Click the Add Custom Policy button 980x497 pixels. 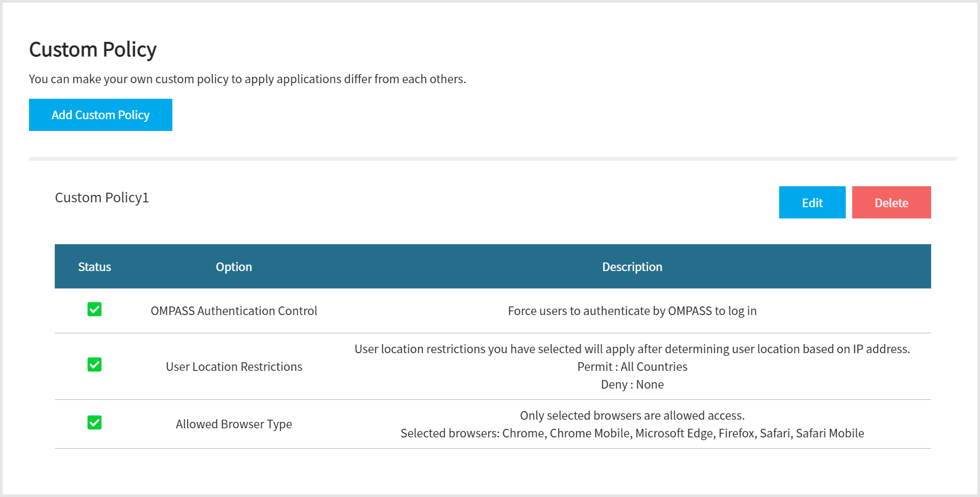[x=100, y=115]
